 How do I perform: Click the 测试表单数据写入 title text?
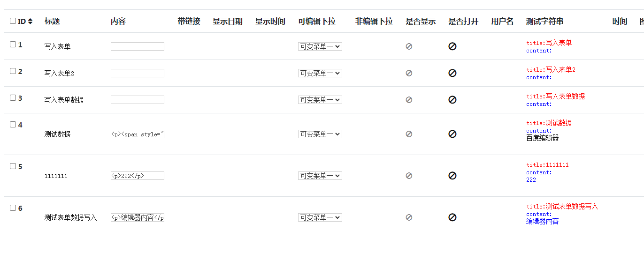tap(71, 217)
